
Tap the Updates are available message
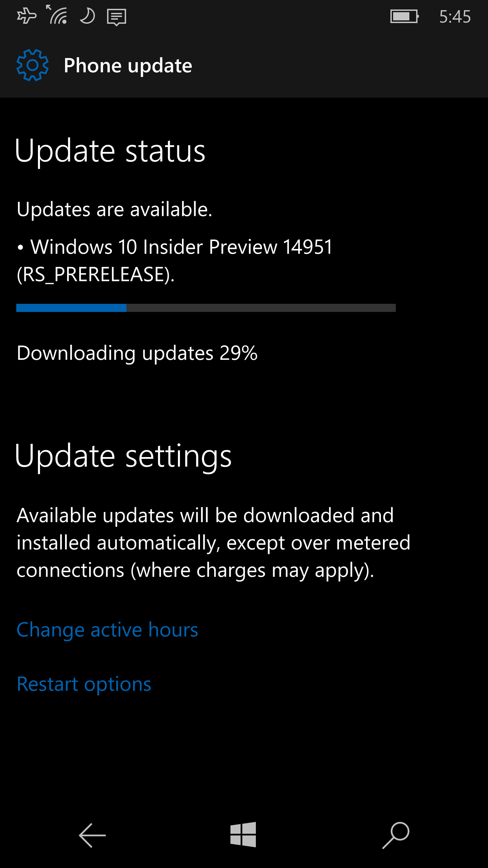pos(115,209)
